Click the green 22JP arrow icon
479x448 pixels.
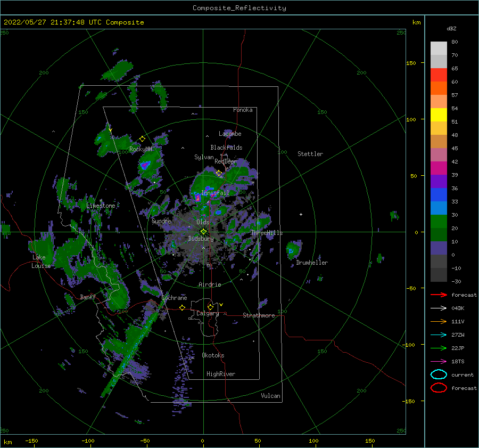[439, 348]
